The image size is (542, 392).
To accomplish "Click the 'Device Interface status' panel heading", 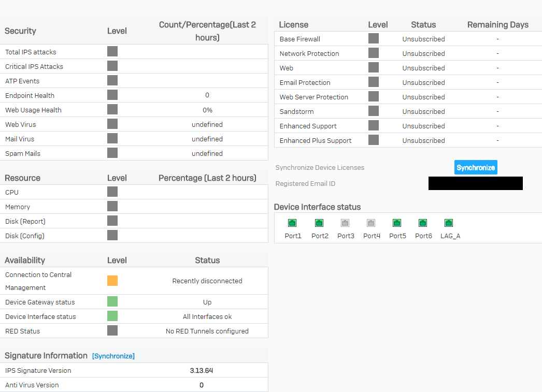I will point(317,207).
